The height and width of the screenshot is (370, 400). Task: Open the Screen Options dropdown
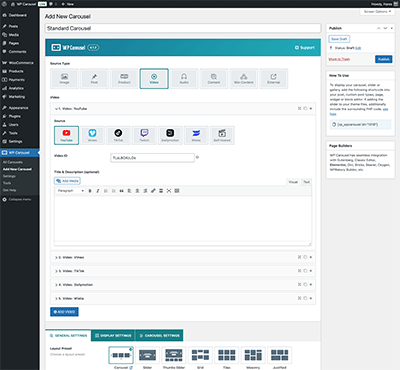coord(377,11)
